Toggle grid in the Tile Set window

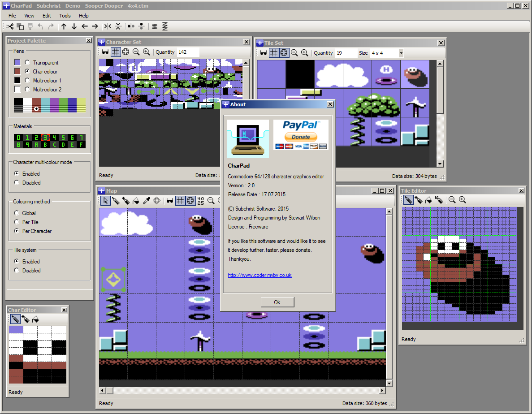[x=274, y=53]
